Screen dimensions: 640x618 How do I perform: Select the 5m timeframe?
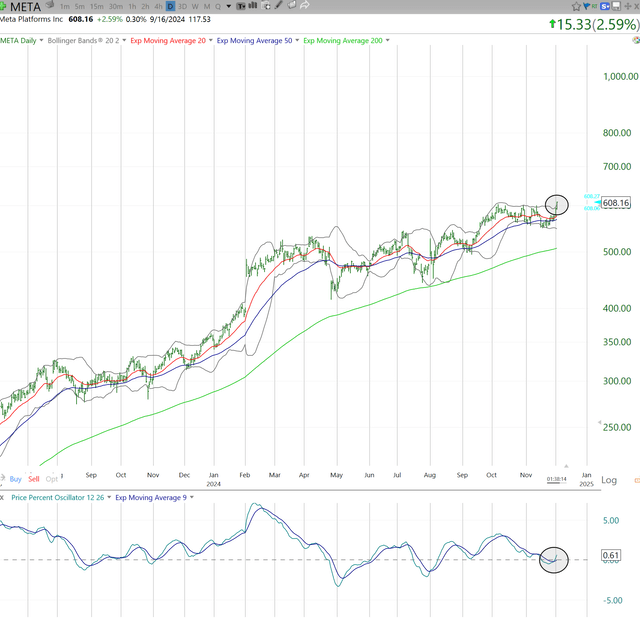(80, 6)
